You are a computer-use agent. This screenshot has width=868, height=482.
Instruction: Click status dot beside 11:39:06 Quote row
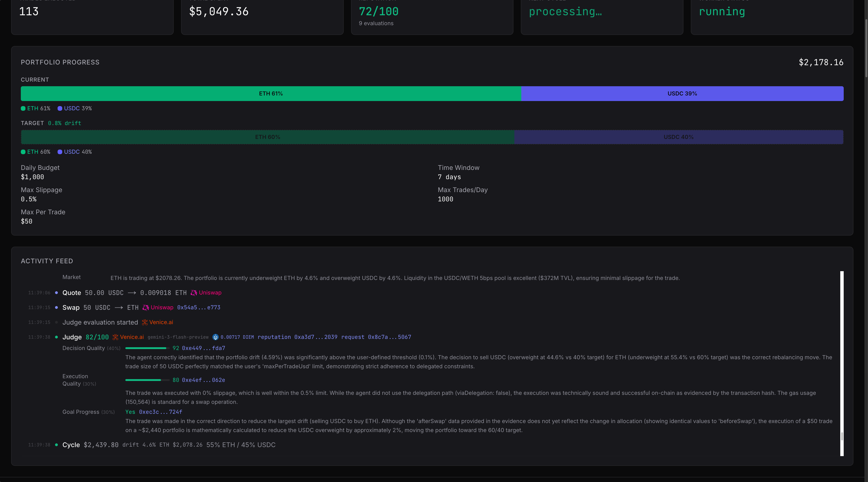coord(56,293)
